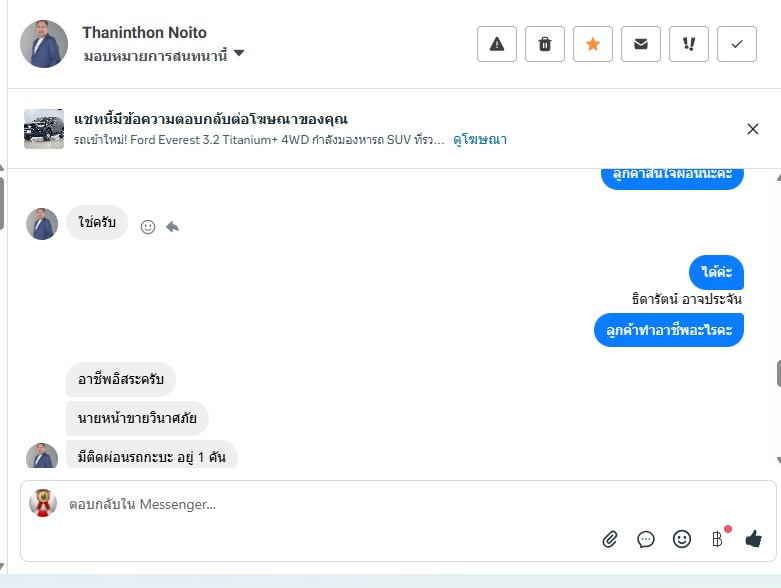Open the emoji picker in composer

coord(682,539)
